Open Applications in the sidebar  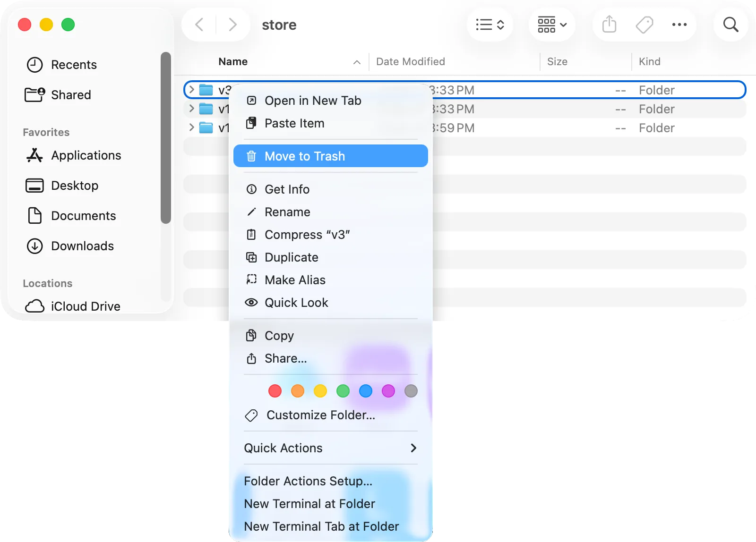pyautogui.click(x=74, y=155)
